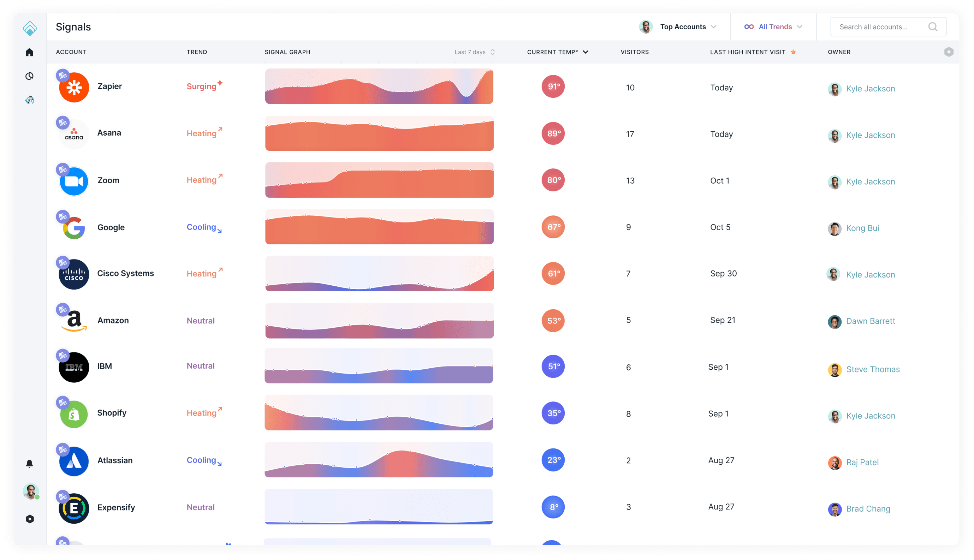The height and width of the screenshot is (560, 974).
Task: Sort by Account column header
Action: (71, 52)
